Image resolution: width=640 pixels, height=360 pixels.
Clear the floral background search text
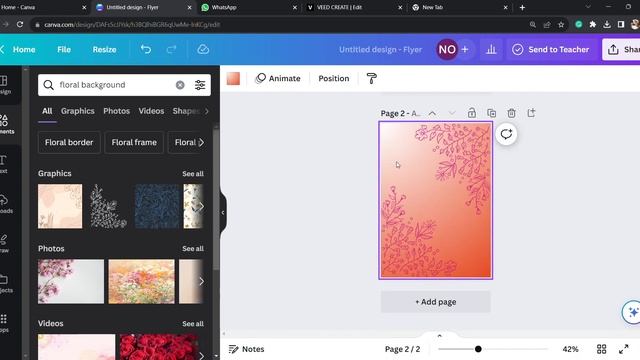pyautogui.click(x=180, y=85)
